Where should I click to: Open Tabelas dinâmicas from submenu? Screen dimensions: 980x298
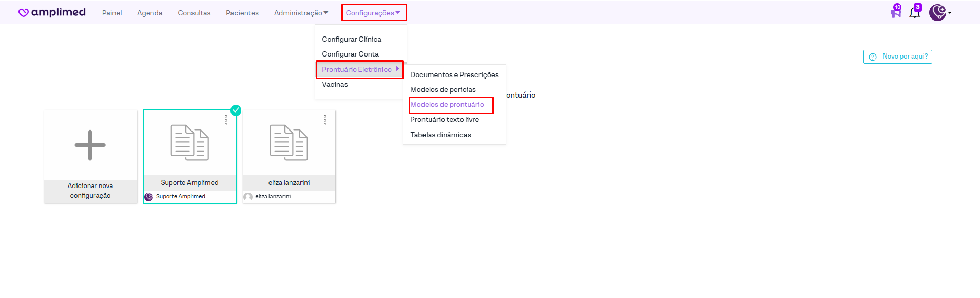[440, 135]
